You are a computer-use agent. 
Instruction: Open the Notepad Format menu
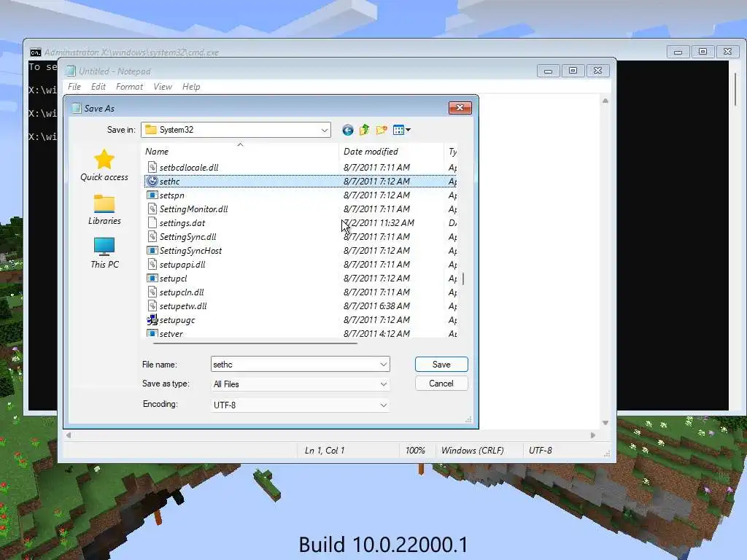129,87
